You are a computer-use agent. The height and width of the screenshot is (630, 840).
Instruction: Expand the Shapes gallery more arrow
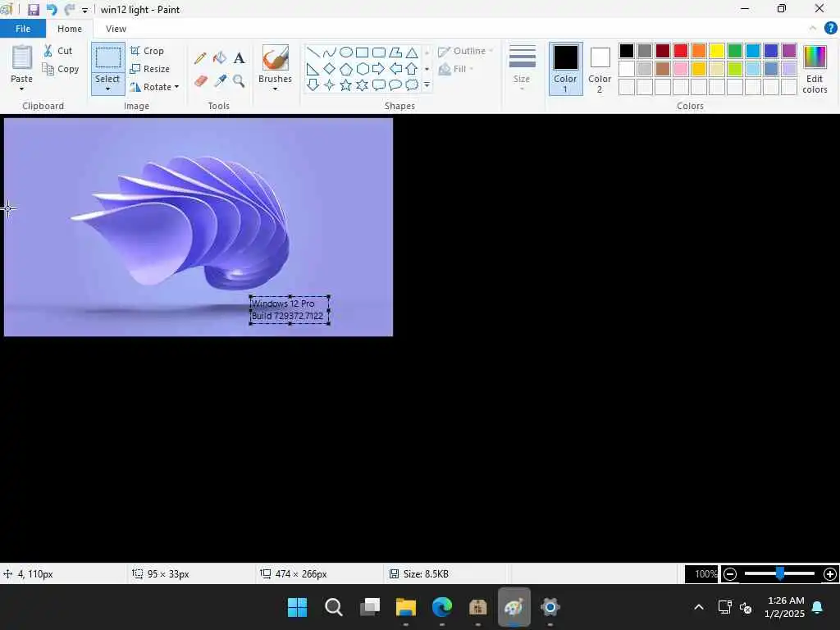(x=427, y=84)
